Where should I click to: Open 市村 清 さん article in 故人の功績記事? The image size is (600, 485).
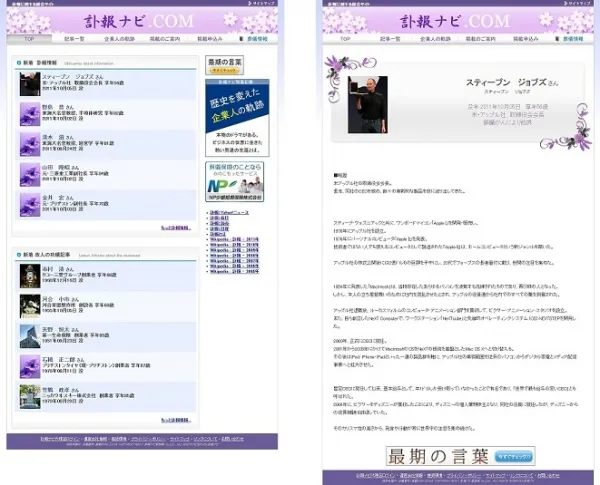pos(106,276)
